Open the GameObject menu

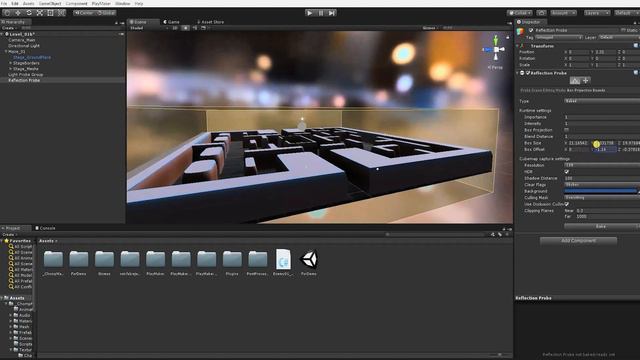(x=50, y=3)
